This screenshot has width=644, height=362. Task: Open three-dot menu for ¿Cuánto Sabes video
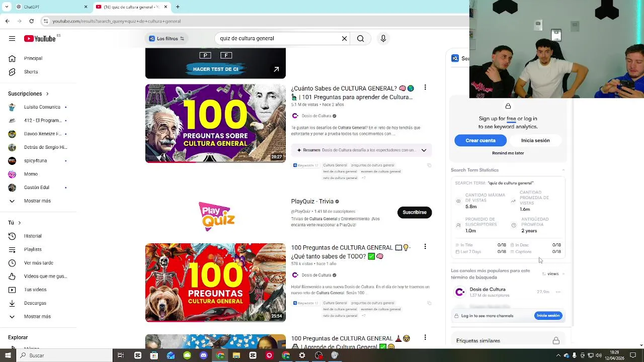pyautogui.click(x=425, y=87)
